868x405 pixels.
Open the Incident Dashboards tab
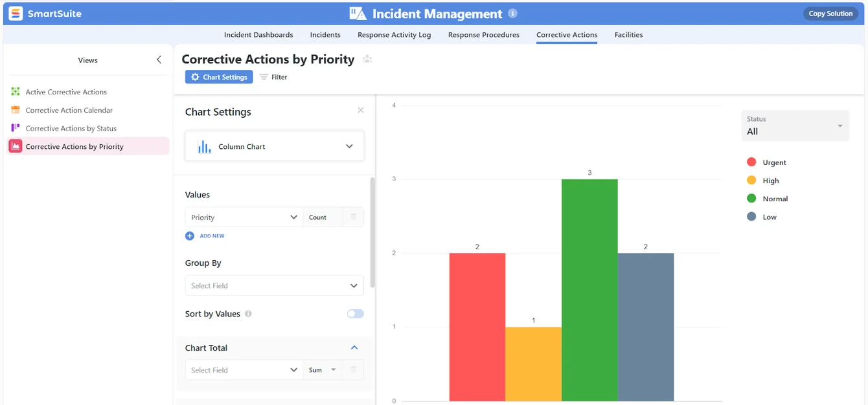pyautogui.click(x=258, y=35)
